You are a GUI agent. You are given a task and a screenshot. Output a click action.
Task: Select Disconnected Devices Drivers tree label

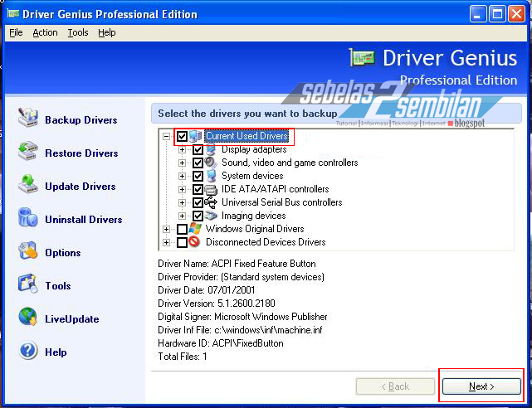pos(266,242)
